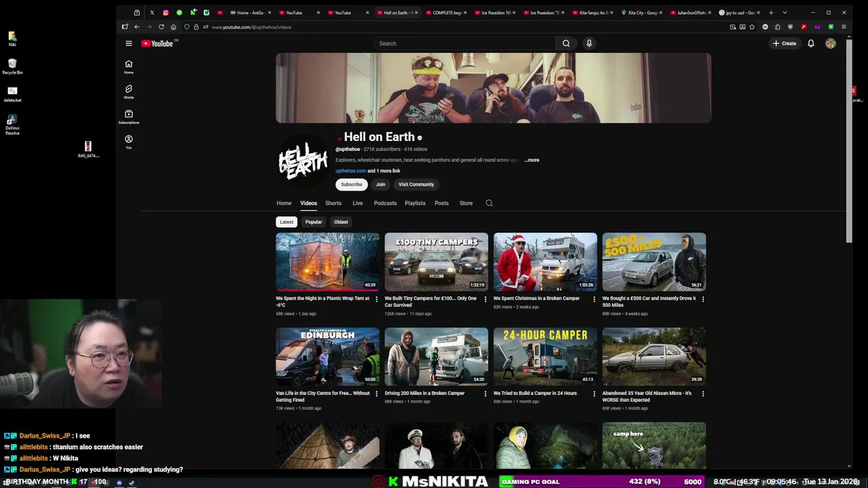Open Recycle Bin on the desktop
Image resolution: width=868 pixels, height=488 pixels.
pos(12,66)
